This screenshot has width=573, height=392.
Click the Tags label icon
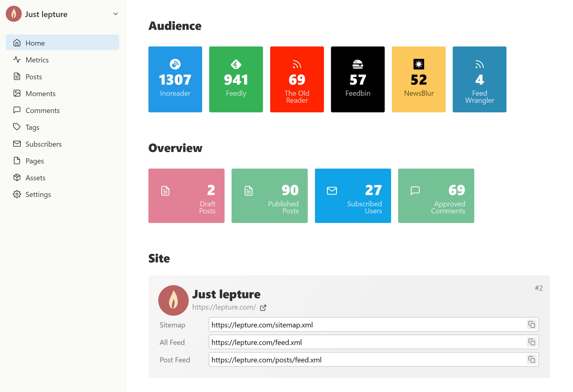[x=17, y=127]
